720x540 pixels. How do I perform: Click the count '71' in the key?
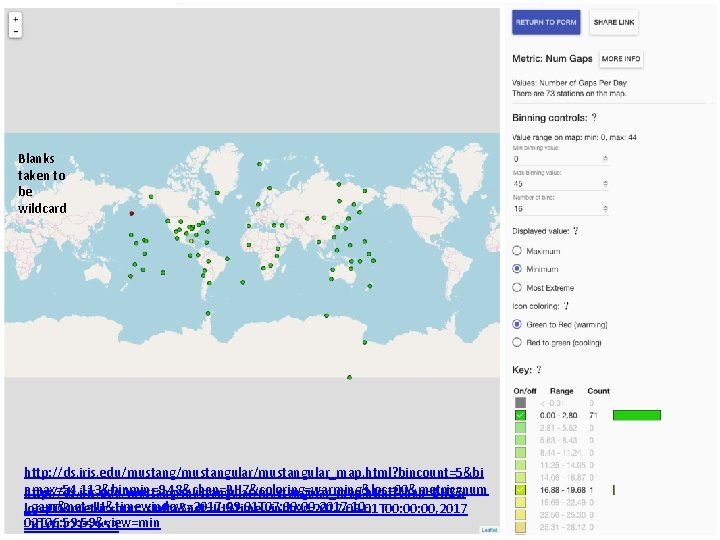click(593, 415)
